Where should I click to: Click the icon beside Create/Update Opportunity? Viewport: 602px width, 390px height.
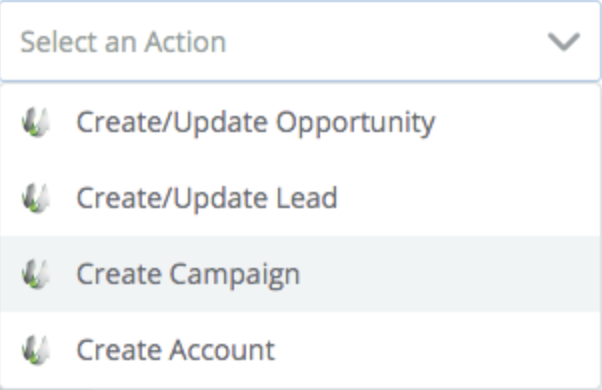[36, 122]
